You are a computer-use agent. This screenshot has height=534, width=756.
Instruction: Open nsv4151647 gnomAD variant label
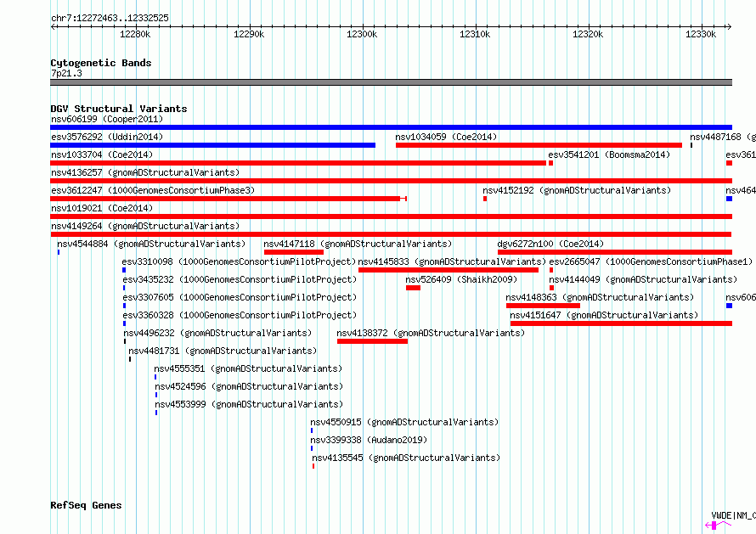pyautogui.click(x=604, y=315)
